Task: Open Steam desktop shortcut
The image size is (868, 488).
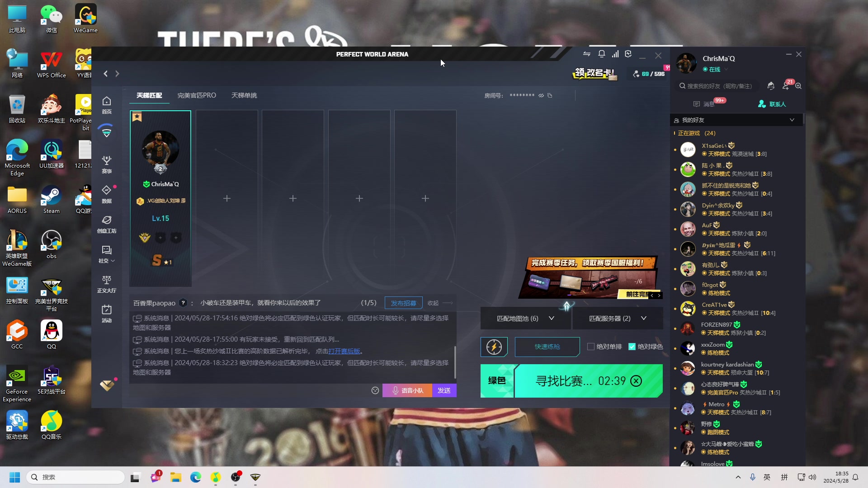Action: point(52,199)
